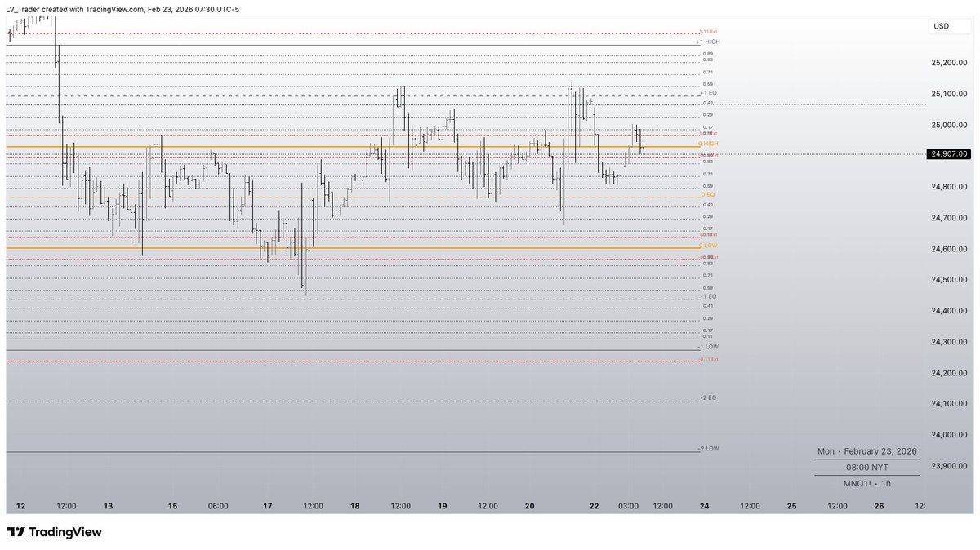Click the 23,900.00 price axis label
Image resolution: width=980 pixels, height=550 pixels.
[947, 465]
